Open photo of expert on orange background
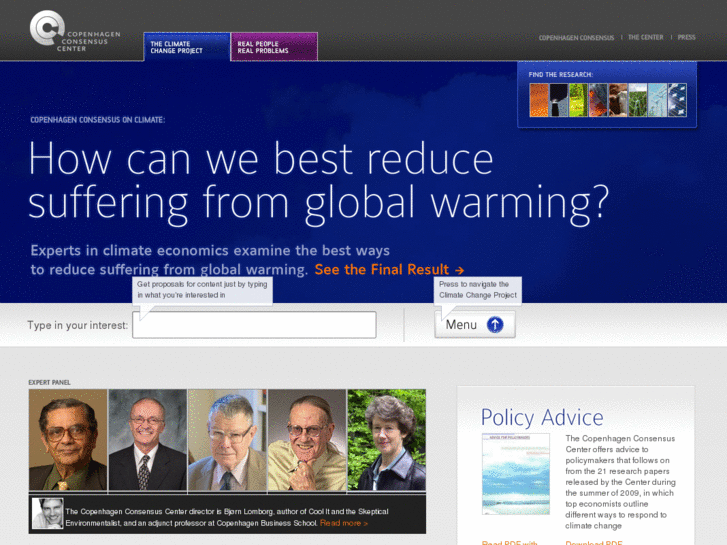 (x=68, y=440)
